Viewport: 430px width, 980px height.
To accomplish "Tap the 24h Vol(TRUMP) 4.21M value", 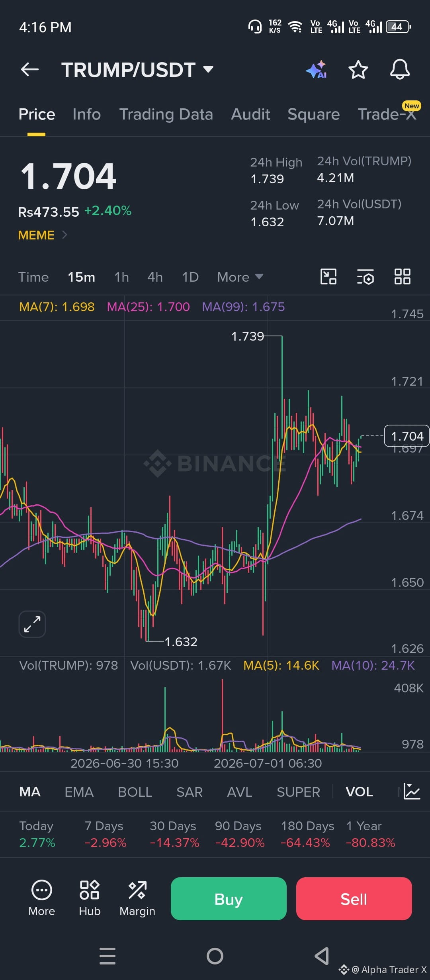I will pyautogui.click(x=336, y=178).
